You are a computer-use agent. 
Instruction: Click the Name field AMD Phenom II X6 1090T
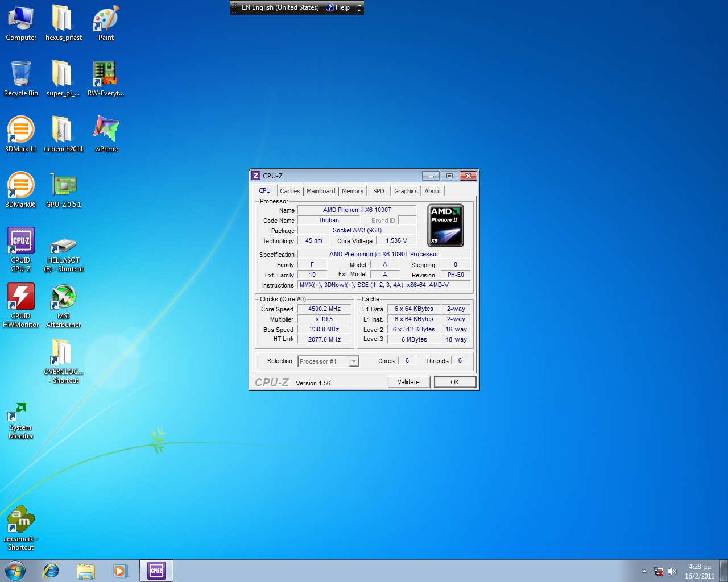(357, 210)
